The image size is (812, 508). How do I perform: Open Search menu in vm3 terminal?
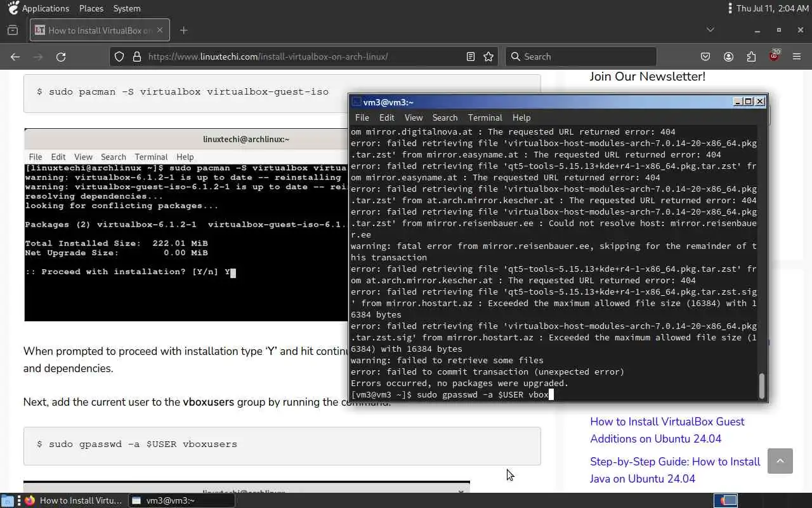pos(445,117)
